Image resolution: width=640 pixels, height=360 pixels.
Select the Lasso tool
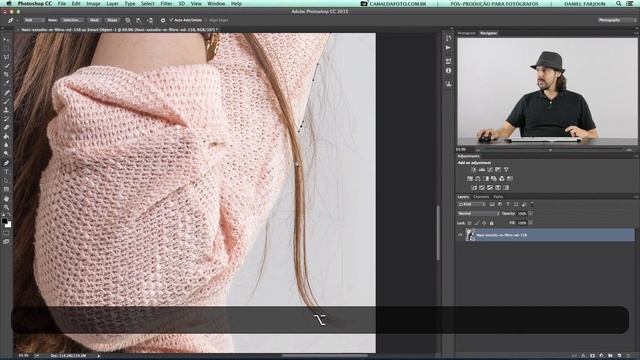pos(6,57)
